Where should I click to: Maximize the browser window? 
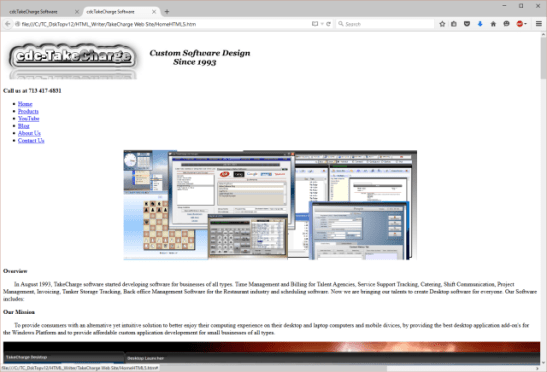(521, 6)
